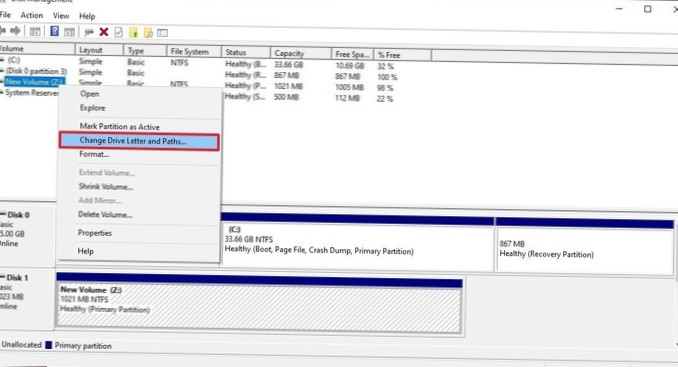Screen dimensions: 678x367
Task: Click the red X Delete toolbar icon
Action: pos(104,32)
